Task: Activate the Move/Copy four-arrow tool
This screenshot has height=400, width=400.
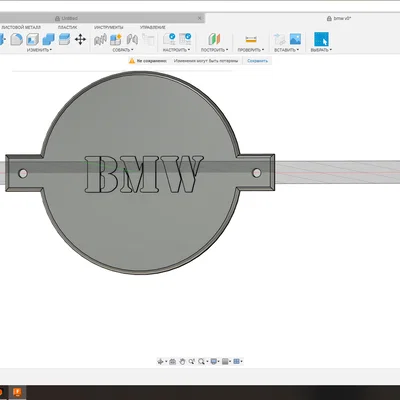Action: (80, 39)
